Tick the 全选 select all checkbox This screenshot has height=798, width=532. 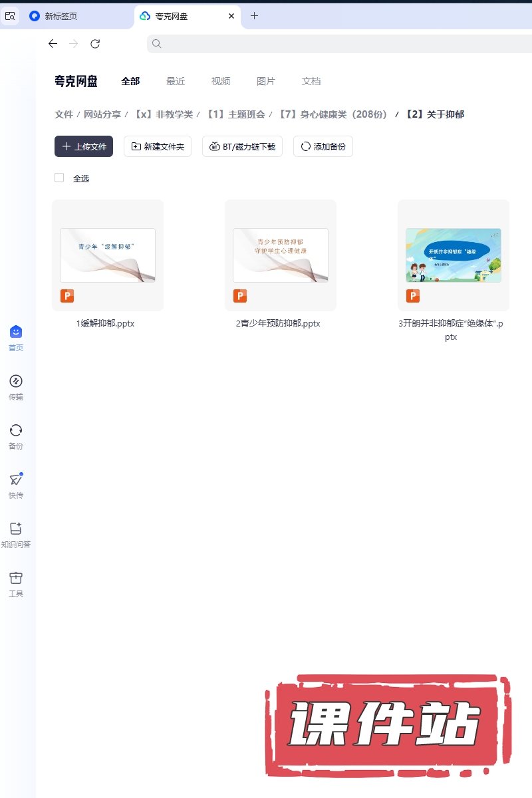click(x=59, y=178)
